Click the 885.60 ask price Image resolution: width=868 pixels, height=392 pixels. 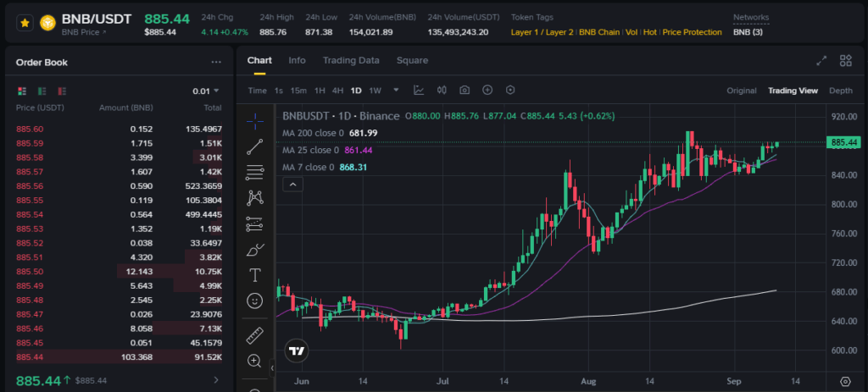pos(30,130)
